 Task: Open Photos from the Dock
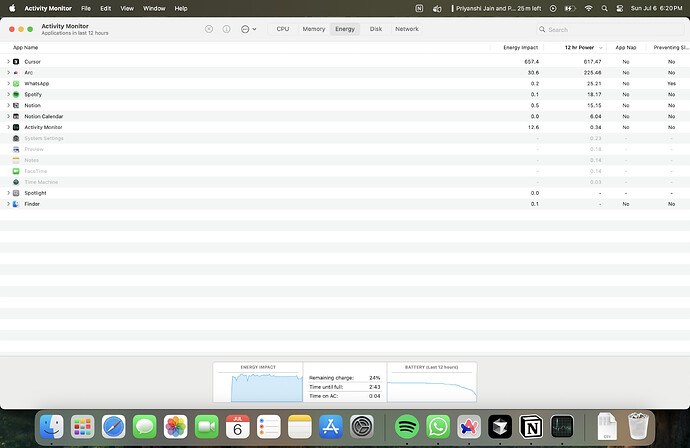pyautogui.click(x=176, y=427)
